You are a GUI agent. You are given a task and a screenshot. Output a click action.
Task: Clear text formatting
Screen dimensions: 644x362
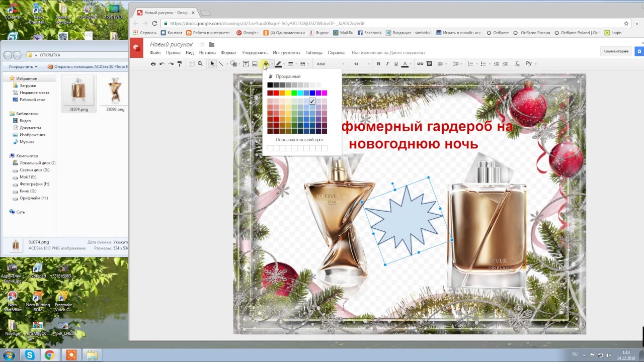tap(517, 64)
